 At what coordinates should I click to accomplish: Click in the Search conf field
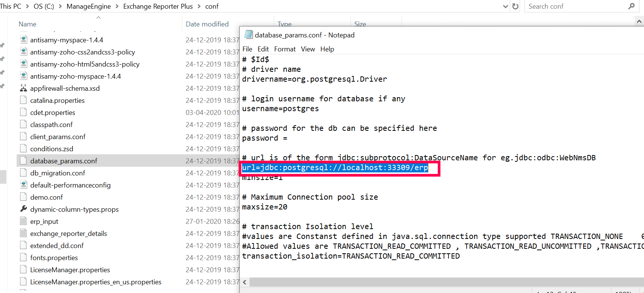click(575, 6)
